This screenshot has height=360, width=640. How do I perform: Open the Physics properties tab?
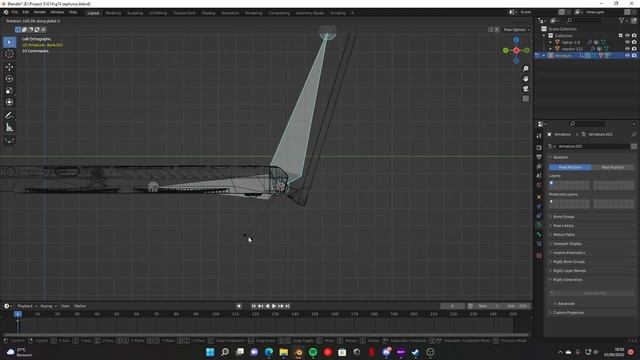tap(539, 206)
